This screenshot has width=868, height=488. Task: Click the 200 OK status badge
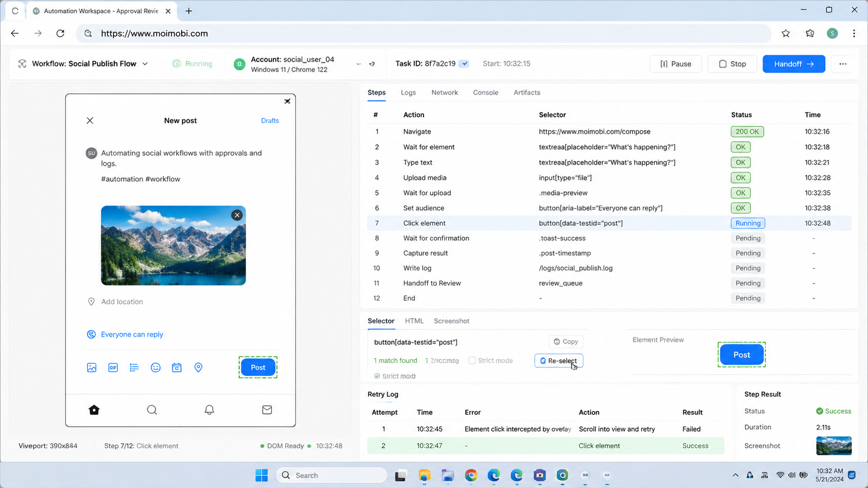747,132
